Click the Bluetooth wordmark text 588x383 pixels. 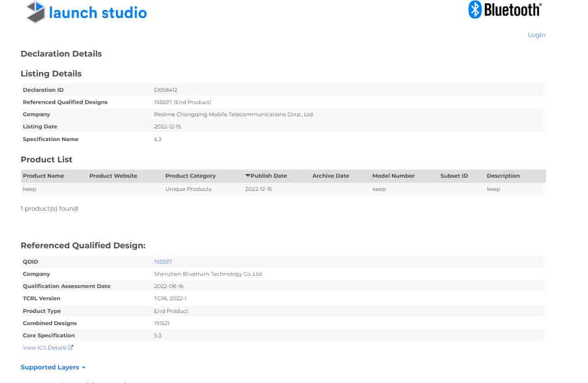(x=512, y=9)
